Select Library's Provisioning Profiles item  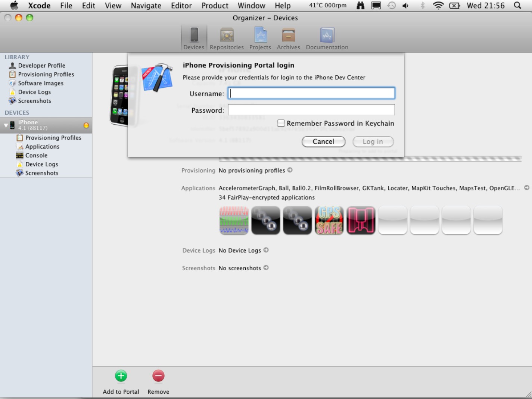point(46,74)
